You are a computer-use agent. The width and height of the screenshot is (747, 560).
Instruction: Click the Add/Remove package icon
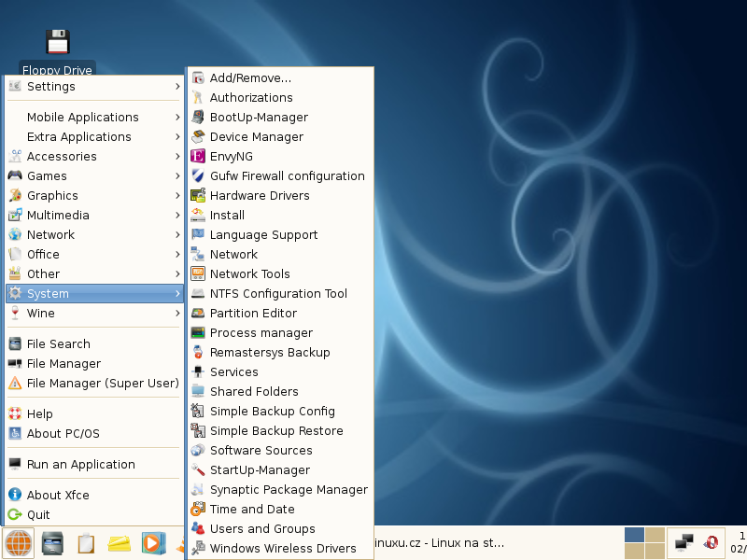point(198,78)
